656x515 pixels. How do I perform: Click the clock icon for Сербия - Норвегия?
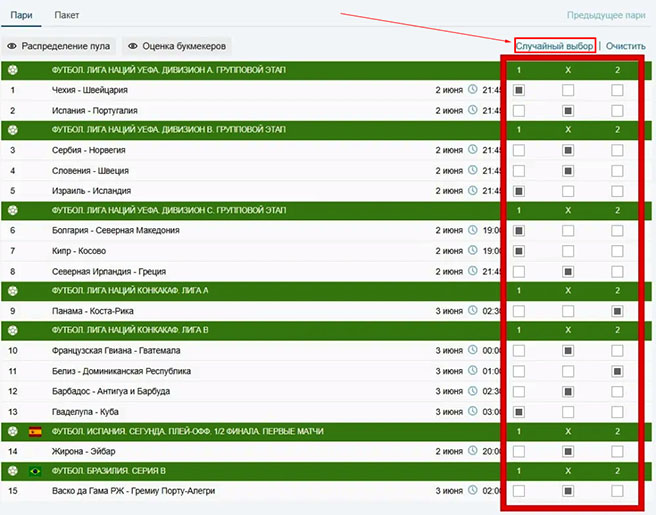[x=472, y=149]
